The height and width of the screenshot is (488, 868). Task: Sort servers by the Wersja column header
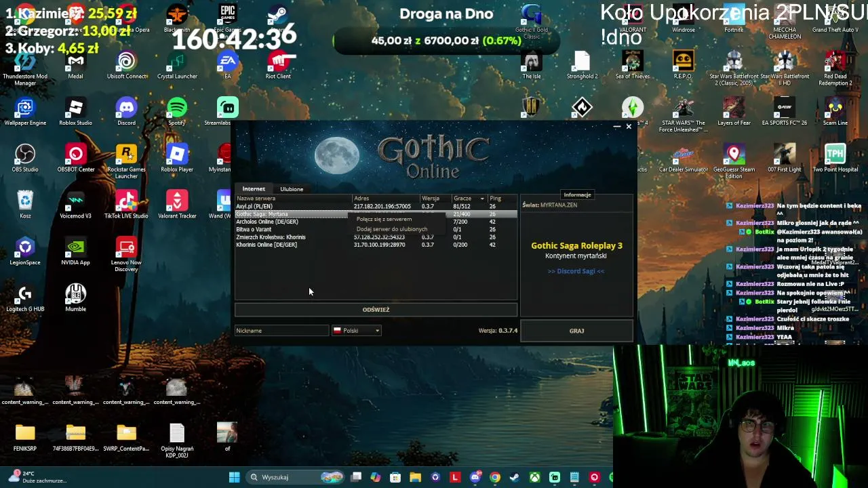[x=436, y=199]
